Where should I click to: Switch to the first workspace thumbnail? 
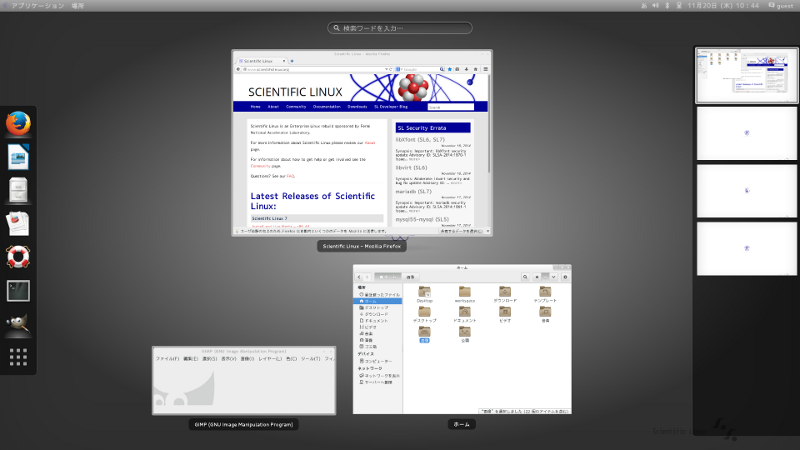[746, 76]
